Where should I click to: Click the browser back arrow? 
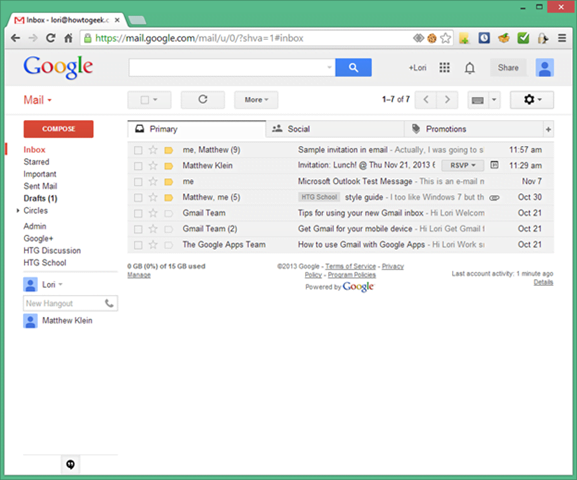(x=15, y=38)
